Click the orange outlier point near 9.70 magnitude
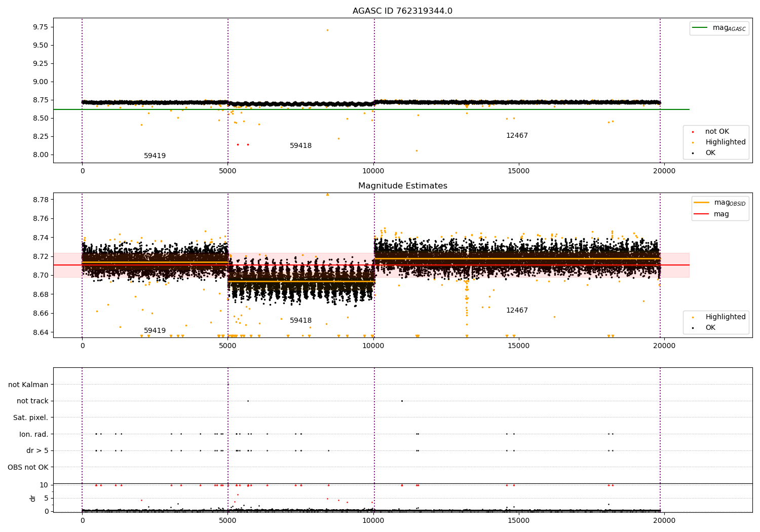Image resolution: width=760 pixels, height=532 pixels. point(327,30)
